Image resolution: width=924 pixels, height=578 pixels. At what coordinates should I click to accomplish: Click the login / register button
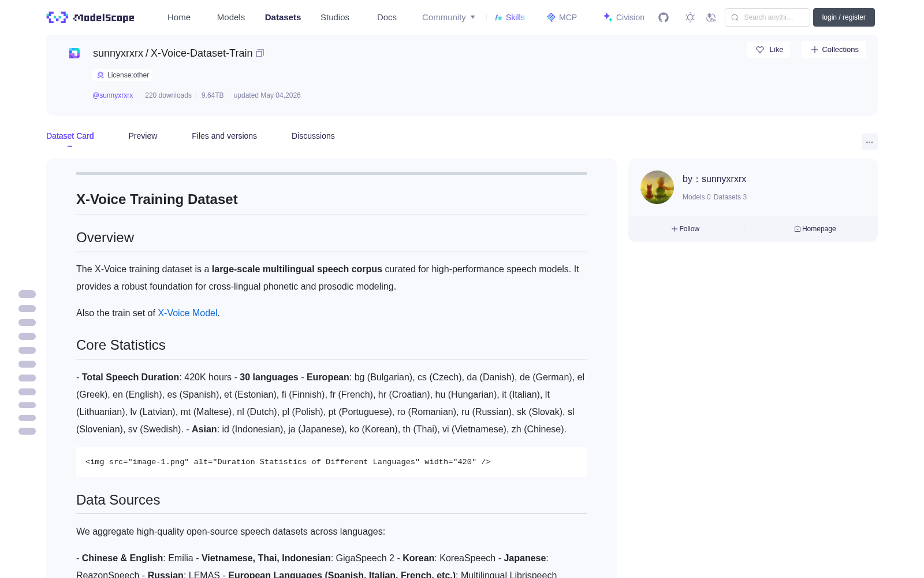click(x=844, y=17)
